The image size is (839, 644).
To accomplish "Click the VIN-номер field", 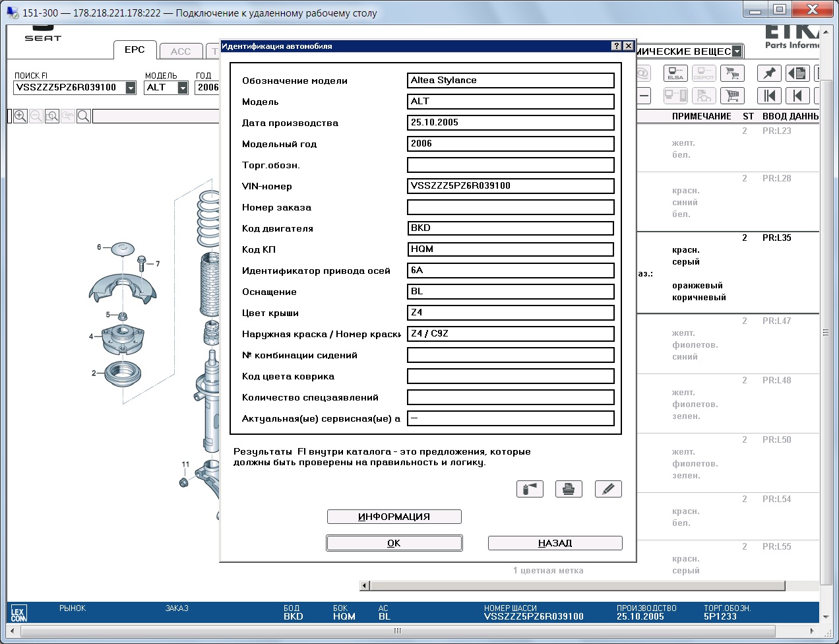I will click(x=511, y=186).
